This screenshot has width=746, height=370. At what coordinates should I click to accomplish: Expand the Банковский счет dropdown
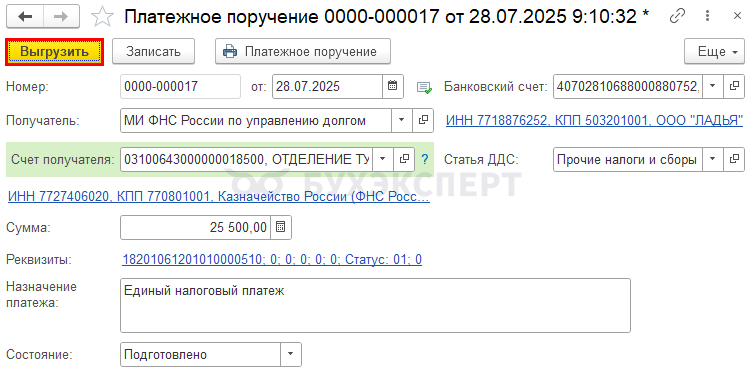point(712,87)
